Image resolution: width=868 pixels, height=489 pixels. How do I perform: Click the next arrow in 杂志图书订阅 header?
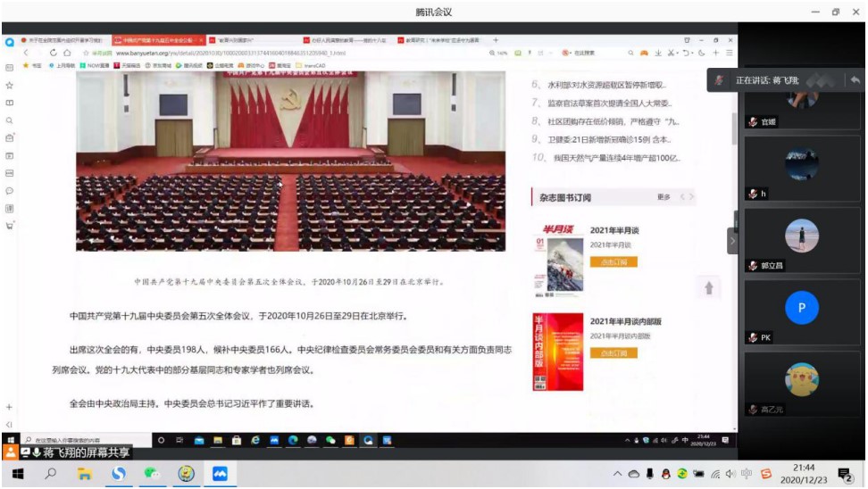click(691, 197)
